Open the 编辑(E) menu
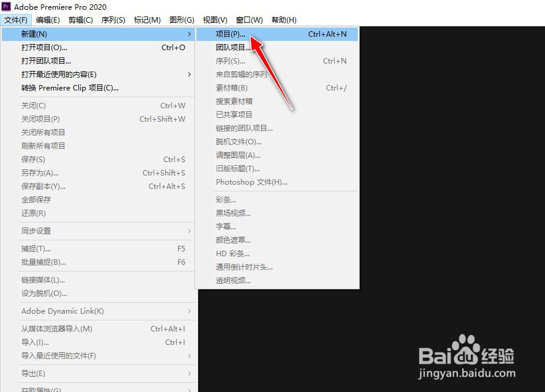The width and height of the screenshot is (545, 392). (x=48, y=20)
